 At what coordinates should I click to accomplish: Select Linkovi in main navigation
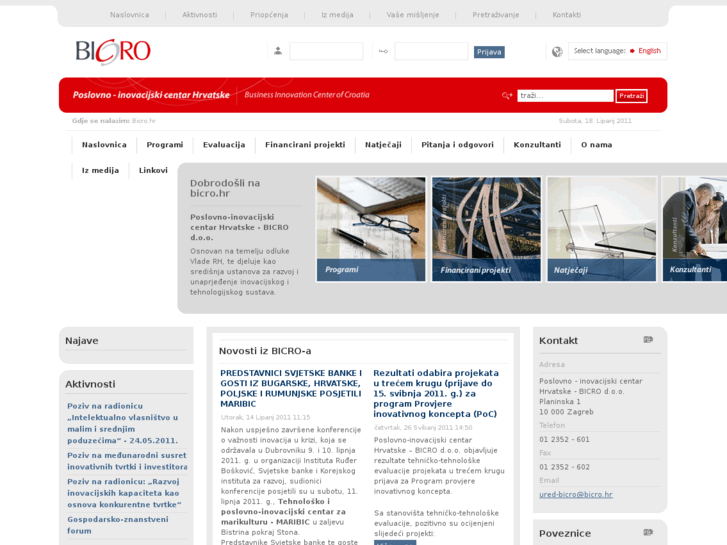(x=153, y=170)
